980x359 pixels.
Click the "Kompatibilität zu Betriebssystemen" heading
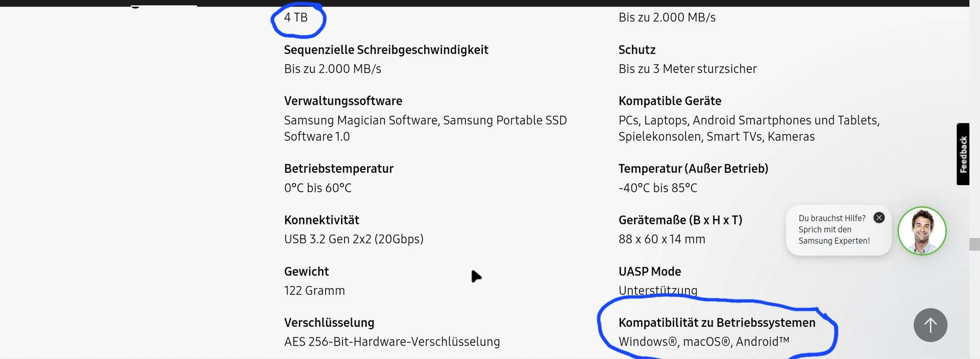717,323
